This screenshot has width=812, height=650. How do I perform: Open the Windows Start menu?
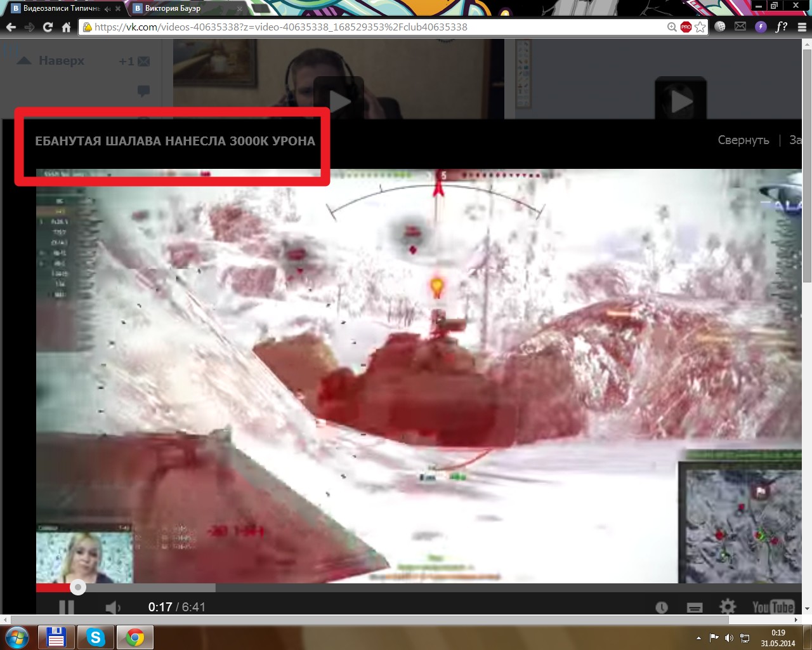click(x=17, y=637)
